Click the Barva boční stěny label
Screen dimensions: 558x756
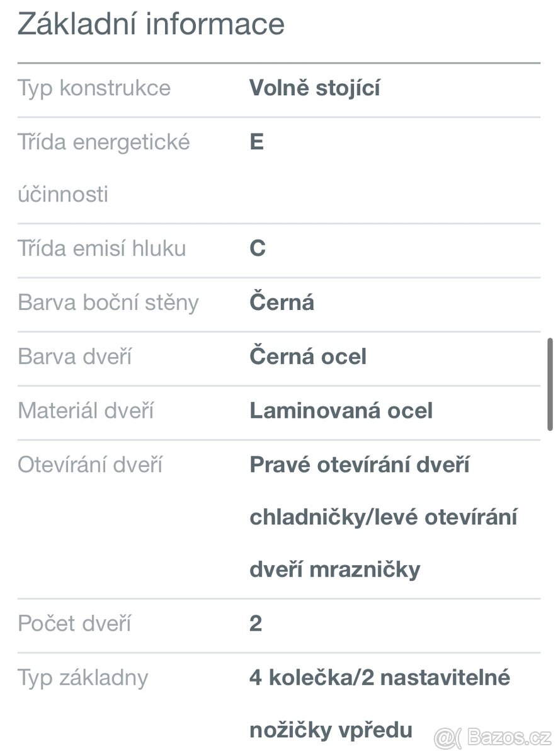point(108,302)
